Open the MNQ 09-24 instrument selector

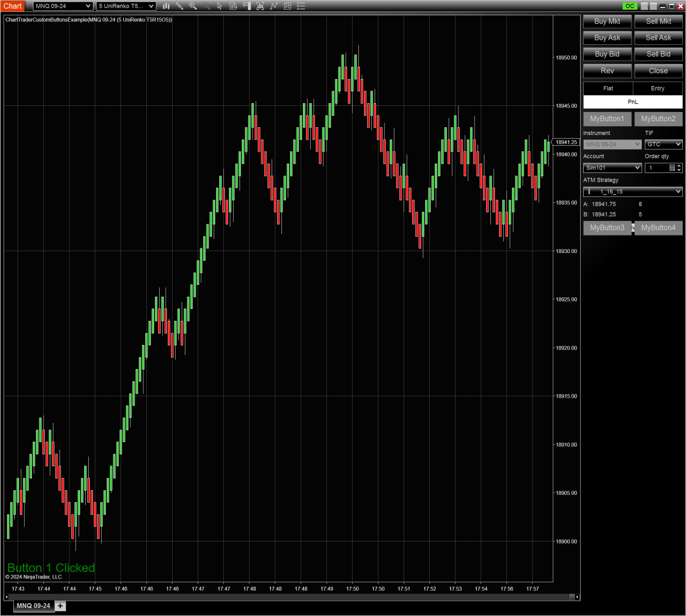63,6
